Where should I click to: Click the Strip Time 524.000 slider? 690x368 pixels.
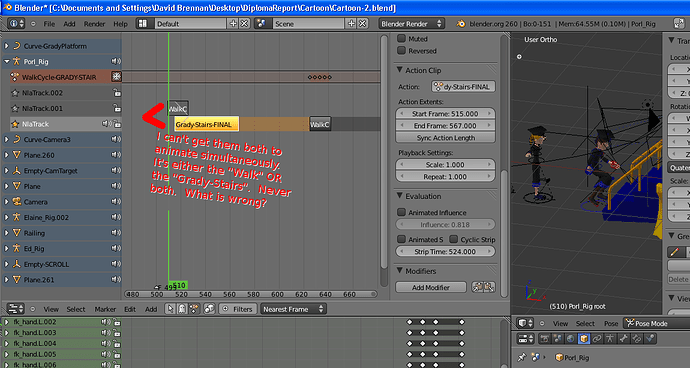point(445,251)
